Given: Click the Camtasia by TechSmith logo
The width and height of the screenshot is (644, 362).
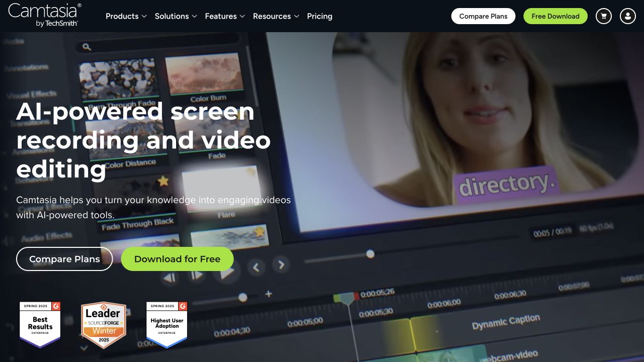Looking at the screenshot, I should (44, 15).
